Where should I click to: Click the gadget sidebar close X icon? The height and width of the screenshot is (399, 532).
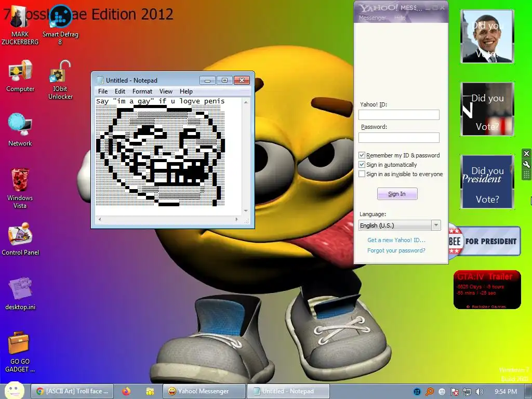(x=526, y=153)
